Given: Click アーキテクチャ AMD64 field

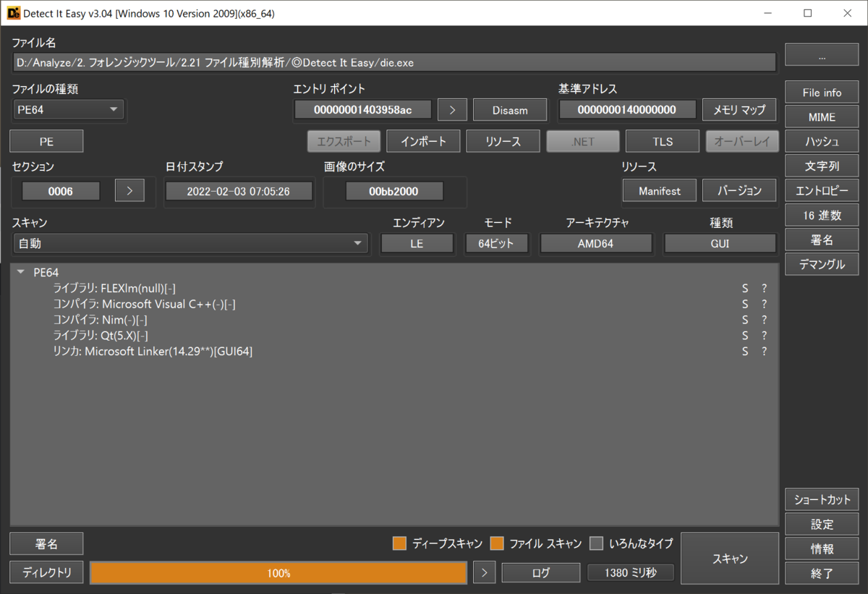Looking at the screenshot, I should pyautogui.click(x=596, y=244).
